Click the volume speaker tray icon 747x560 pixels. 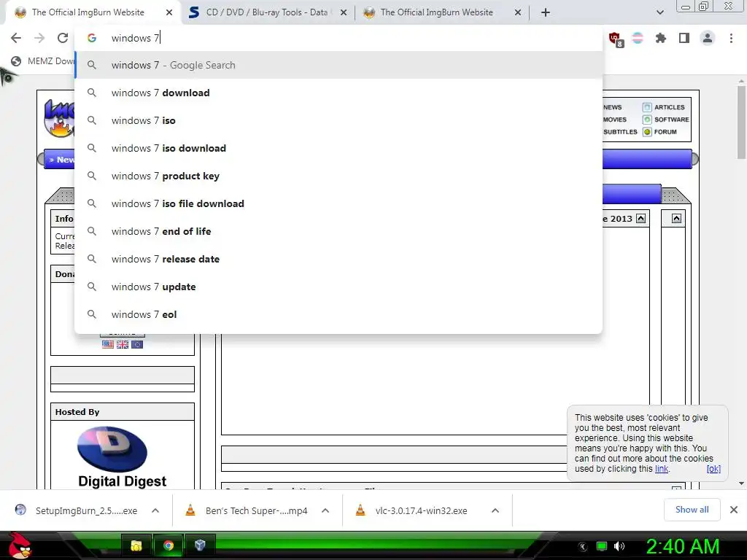pyautogui.click(x=619, y=546)
